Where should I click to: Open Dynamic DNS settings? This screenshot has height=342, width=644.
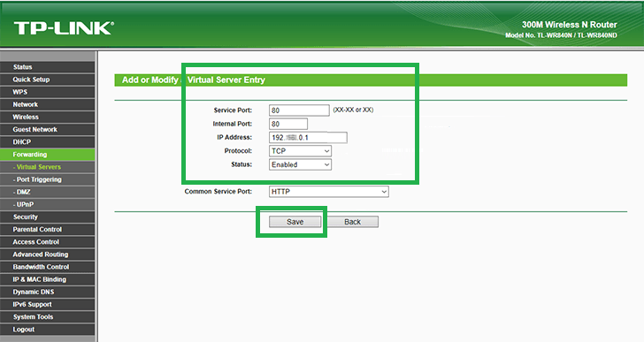click(x=48, y=292)
